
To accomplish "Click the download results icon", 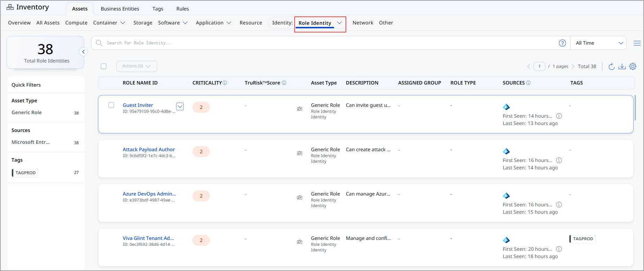I will coord(622,66).
